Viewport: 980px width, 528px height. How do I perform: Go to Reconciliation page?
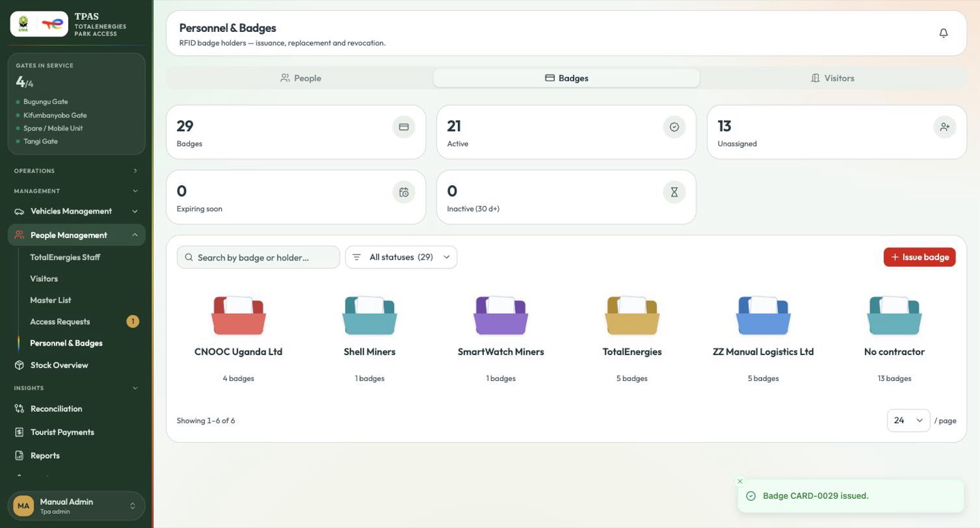click(x=56, y=409)
